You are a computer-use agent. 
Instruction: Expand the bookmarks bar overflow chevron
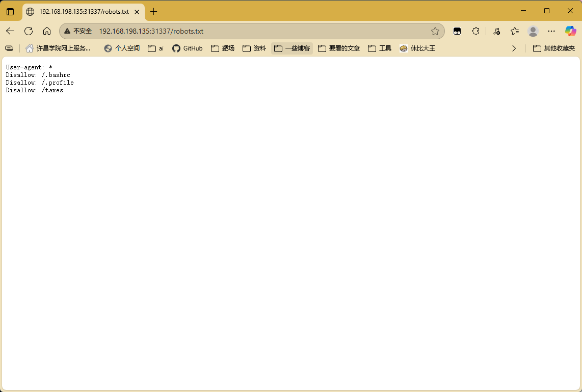coord(514,48)
